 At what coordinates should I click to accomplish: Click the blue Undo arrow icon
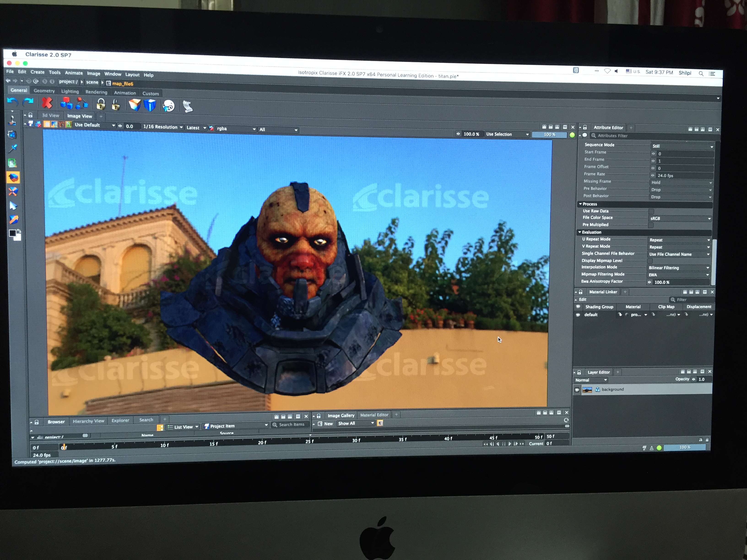tap(13, 102)
